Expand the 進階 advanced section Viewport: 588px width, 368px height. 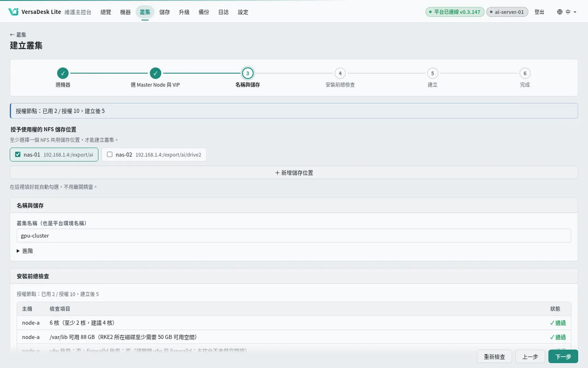[x=25, y=251]
